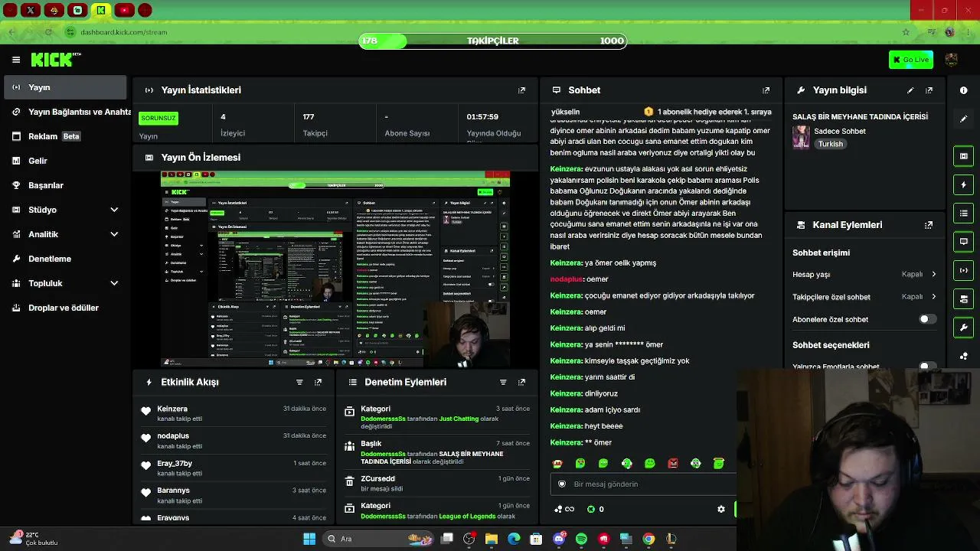Toggle the broadcast signal widget in right rail
The height and width of the screenshot is (551, 980).
[x=964, y=270]
